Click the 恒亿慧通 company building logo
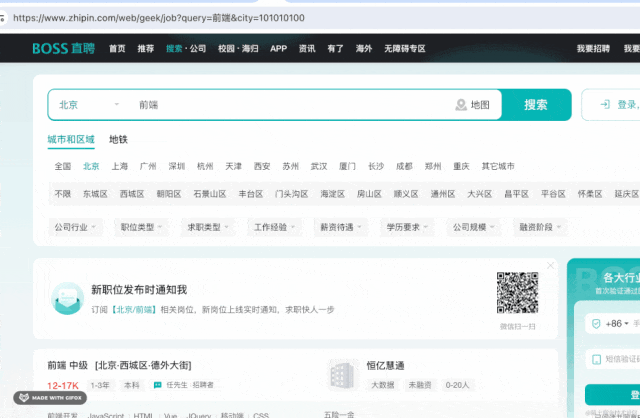 (x=342, y=376)
